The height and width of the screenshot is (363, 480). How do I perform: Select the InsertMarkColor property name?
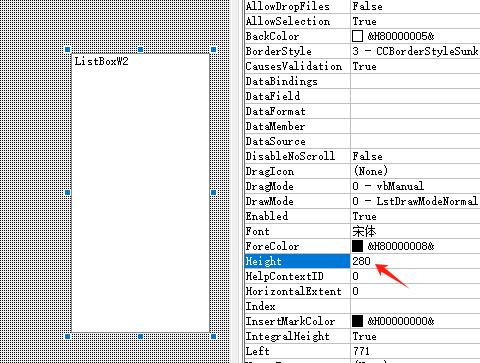tap(290, 321)
